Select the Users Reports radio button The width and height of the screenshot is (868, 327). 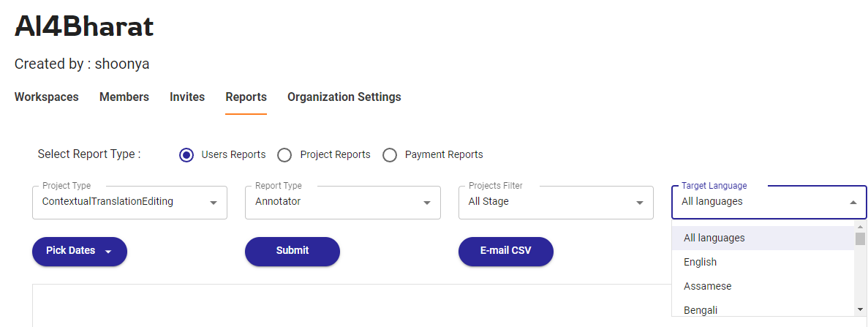186,155
